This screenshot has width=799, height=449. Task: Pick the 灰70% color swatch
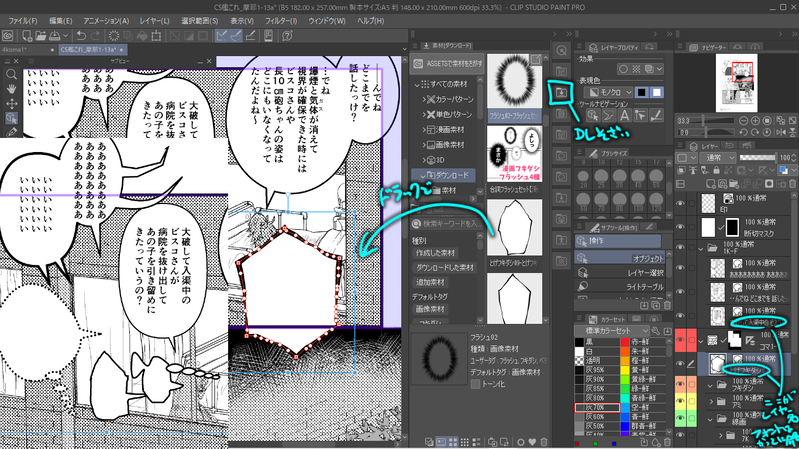pyautogui.click(x=597, y=408)
